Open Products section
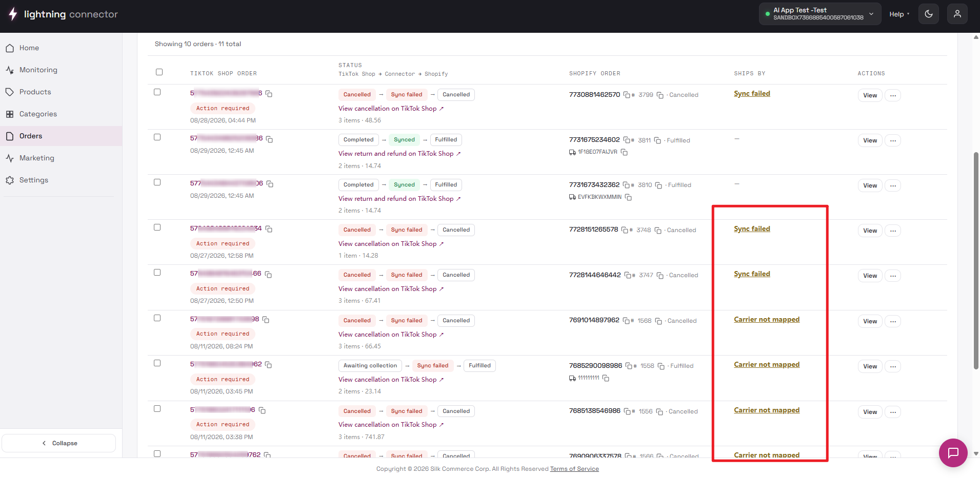 [x=61, y=92]
